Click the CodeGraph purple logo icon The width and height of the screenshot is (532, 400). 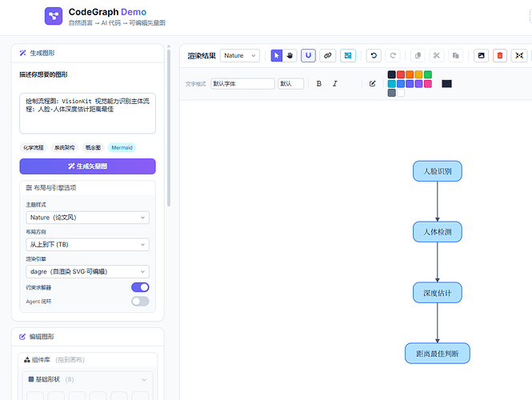[54, 16]
